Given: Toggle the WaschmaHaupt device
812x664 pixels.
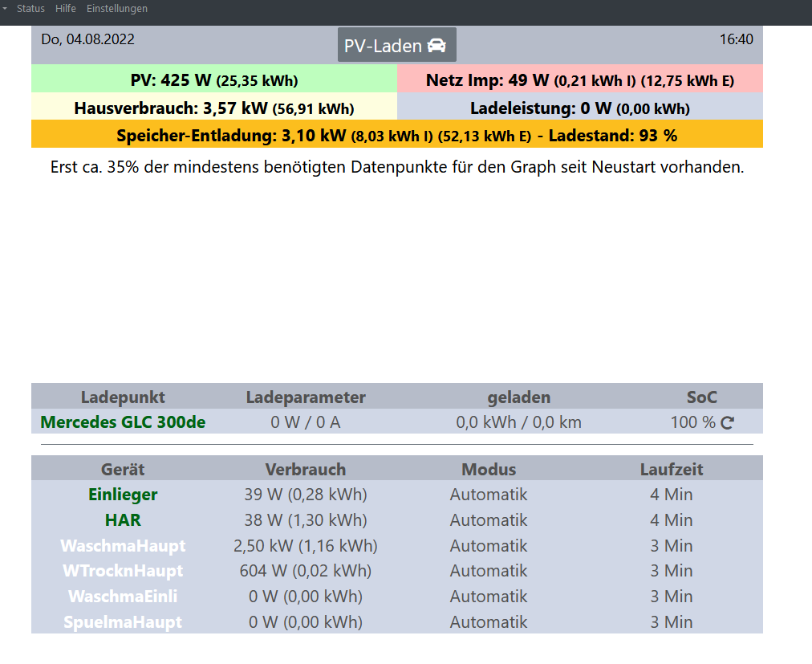Looking at the screenshot, I should coord(123,546).
